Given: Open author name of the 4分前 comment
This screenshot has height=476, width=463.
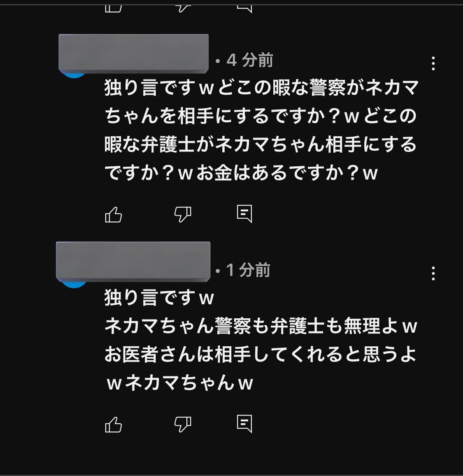Looking at the screenshot, I should pos(133,54).
